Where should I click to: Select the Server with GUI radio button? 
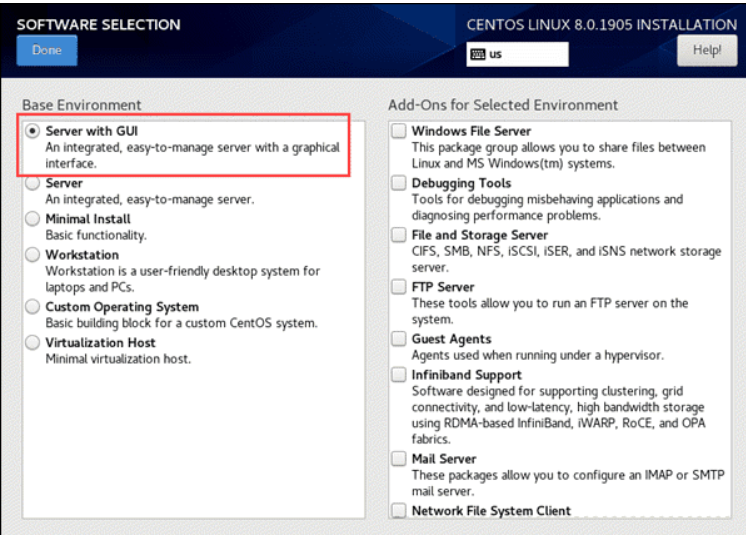click(32, 131)
